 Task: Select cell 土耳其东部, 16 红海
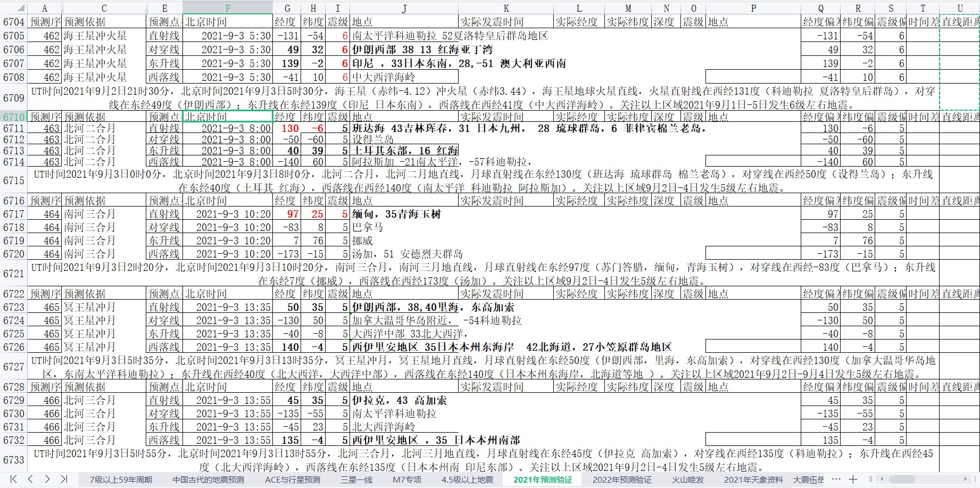point(404,151)
